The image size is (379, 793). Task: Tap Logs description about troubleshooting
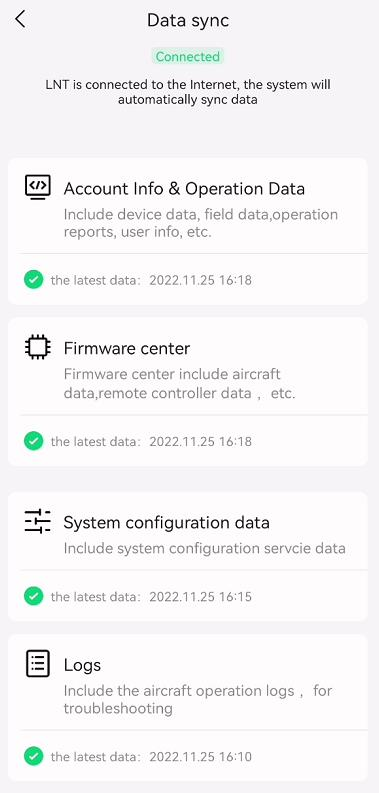(198, 699)
